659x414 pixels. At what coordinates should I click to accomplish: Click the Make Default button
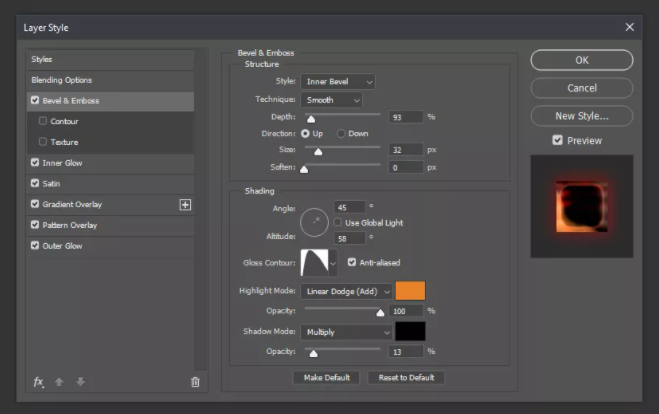point(327,377)
